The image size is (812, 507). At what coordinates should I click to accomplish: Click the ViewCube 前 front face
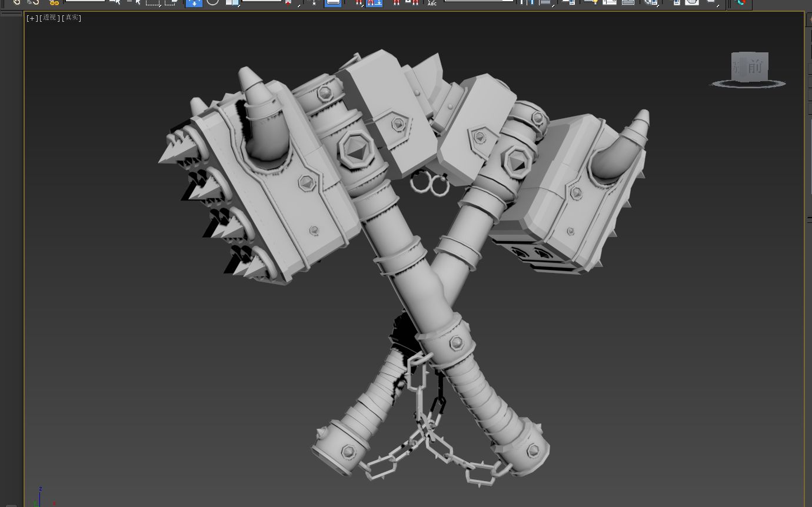[x=755, y=66]
